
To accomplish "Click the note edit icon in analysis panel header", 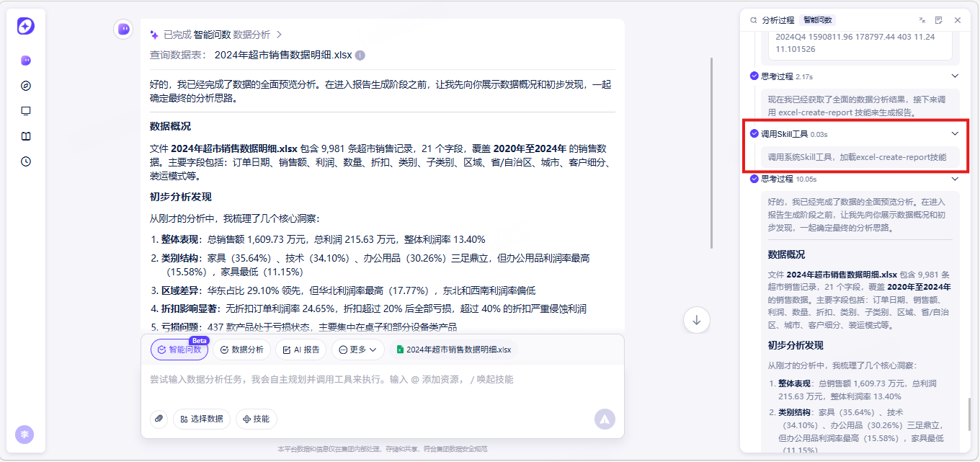I will [939, 20].
